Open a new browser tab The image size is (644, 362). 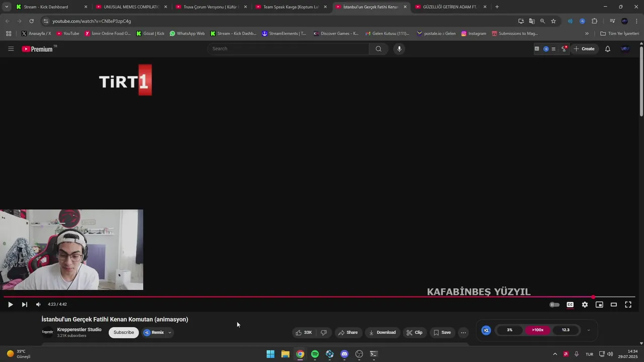click(497, 7)
